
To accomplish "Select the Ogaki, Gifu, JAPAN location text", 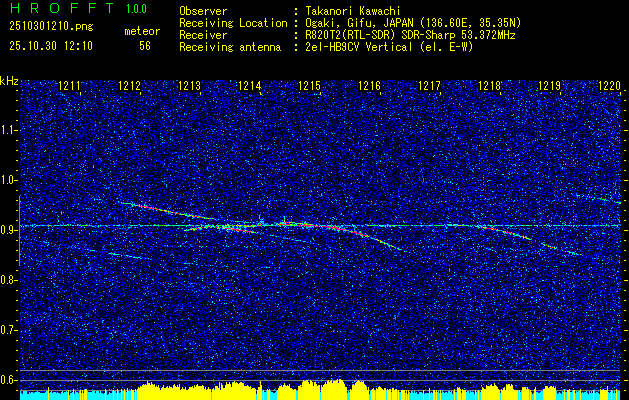I will (x=412, y=23).
